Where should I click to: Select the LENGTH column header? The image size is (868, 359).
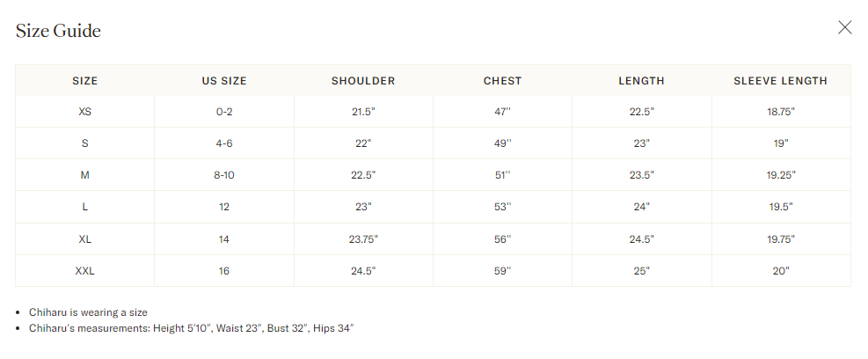[x=641, y=81]
